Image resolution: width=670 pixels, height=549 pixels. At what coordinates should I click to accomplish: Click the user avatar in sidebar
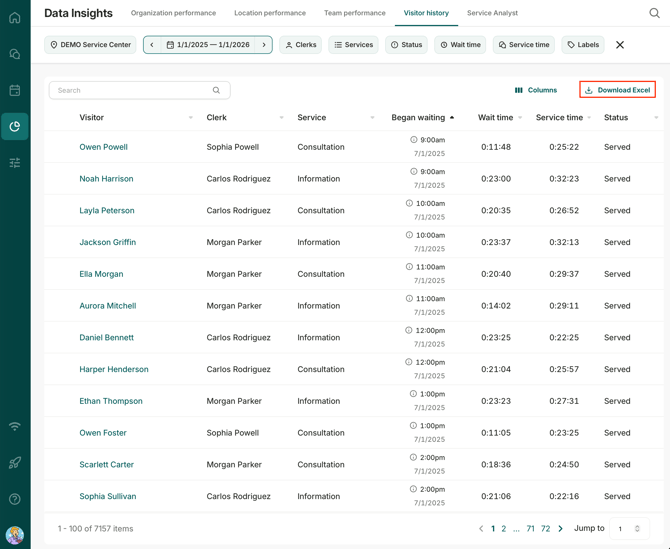pyautogui.click(x=15, y=535)
